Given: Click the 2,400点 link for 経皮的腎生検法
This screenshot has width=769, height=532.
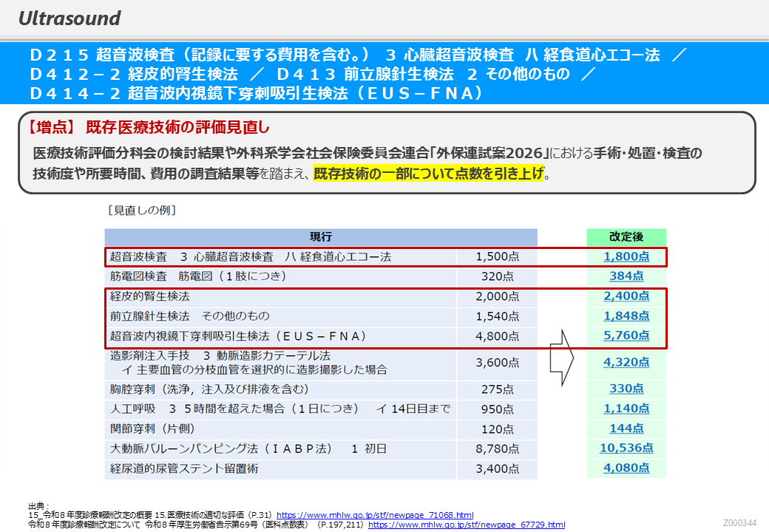Looking at the screenshot, I should pyautogui.click(x=626, y=296).
